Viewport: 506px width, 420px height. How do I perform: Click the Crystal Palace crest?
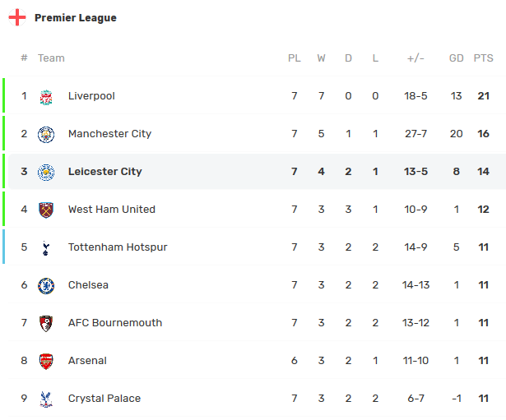click(x=46, y=399)
